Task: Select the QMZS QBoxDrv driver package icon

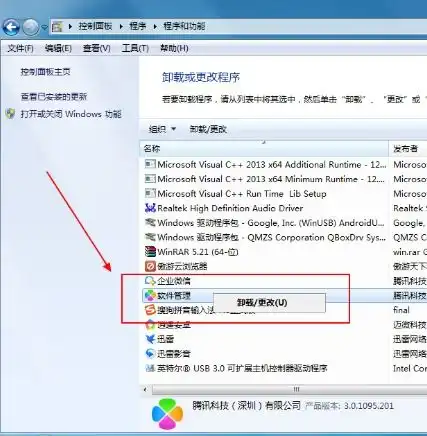Action: click(x=150, y=237)
